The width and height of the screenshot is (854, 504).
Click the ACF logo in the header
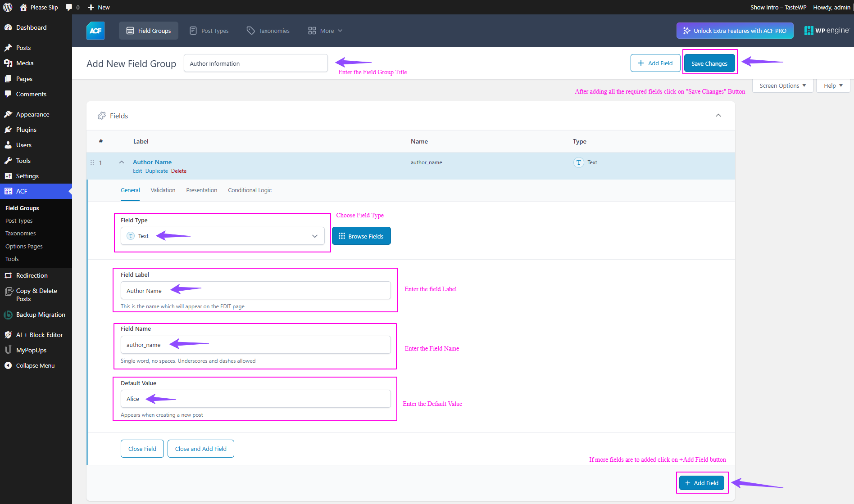pos(95,31)
